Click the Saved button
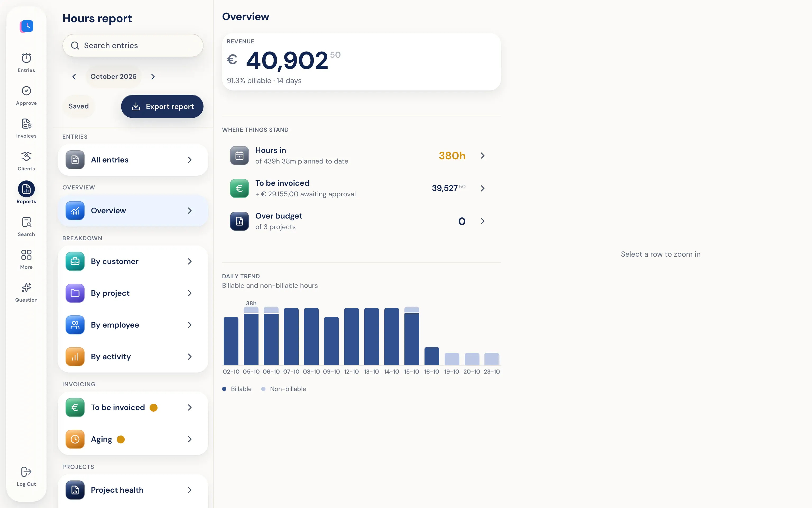Viewport: 812px width, 508px height. [x=79, y=106]
